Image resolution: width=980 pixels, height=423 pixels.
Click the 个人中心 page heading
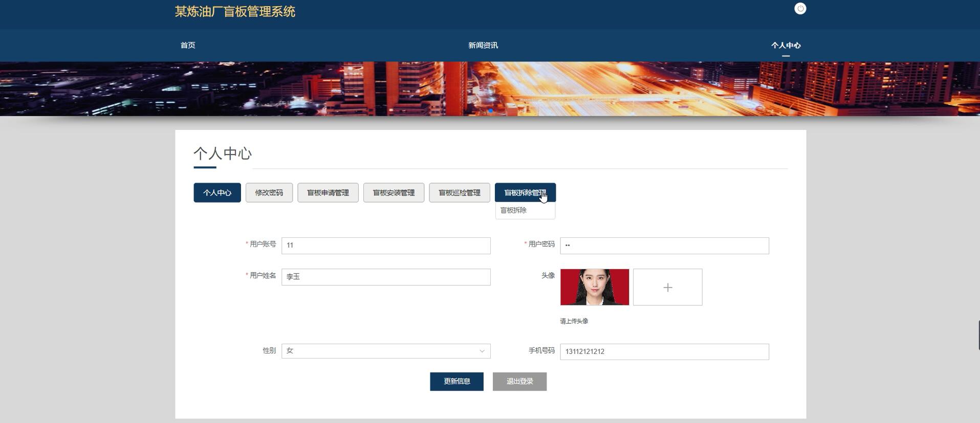click(223, 153)
